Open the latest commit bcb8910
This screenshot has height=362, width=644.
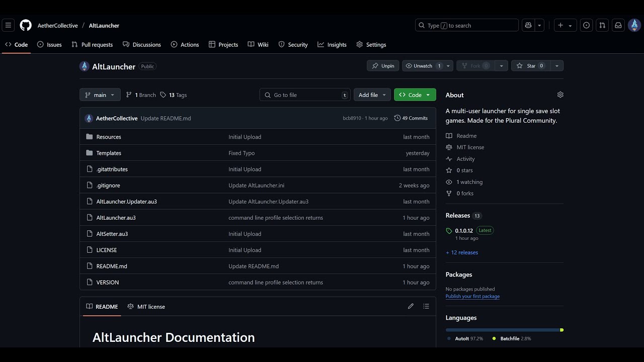pyautogui.click(x=352, y=118)
